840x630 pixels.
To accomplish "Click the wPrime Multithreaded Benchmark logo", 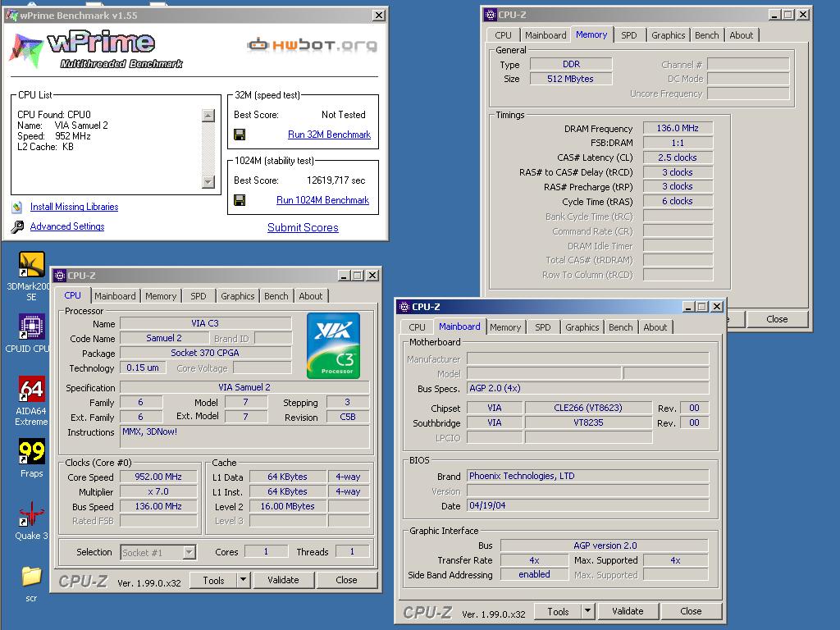I will (x=97, y=50).
